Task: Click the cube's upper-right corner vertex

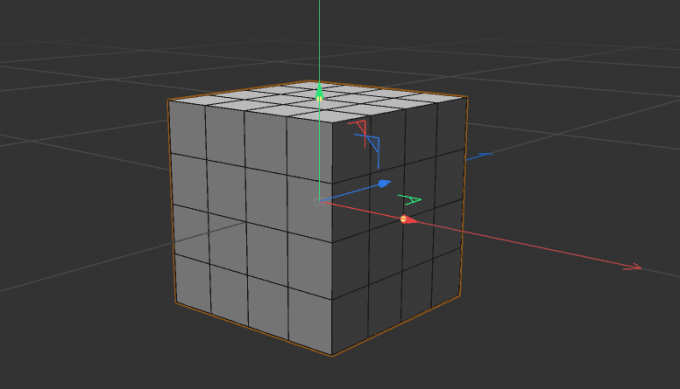Action: tap(467, 97)
